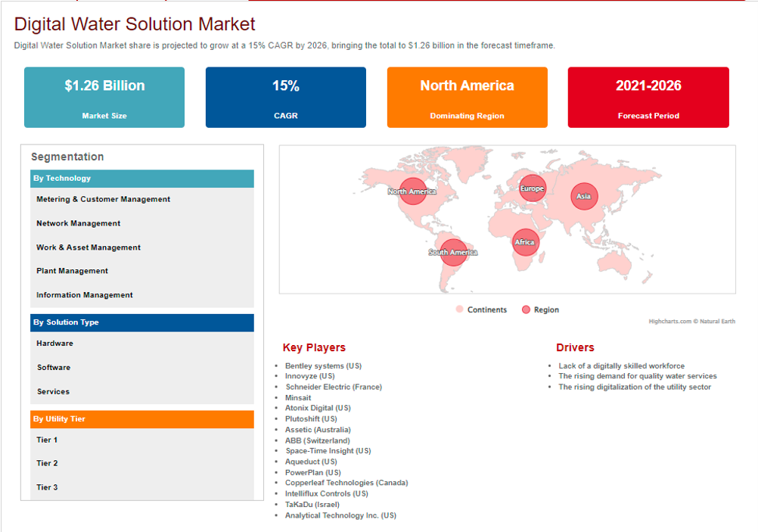The width and height of the screenshot is (758, 532).
Task: Toggle the Region legend item
Action: tap(540, 310)
